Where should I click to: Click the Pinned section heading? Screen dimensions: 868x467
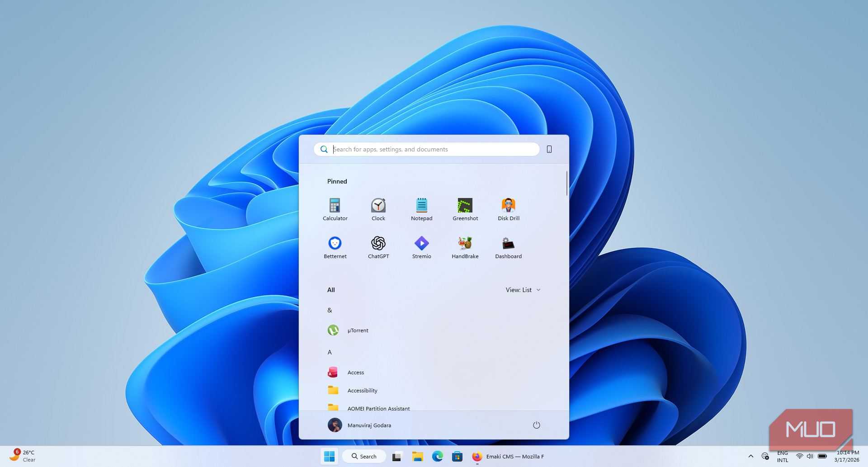[337, 181]
